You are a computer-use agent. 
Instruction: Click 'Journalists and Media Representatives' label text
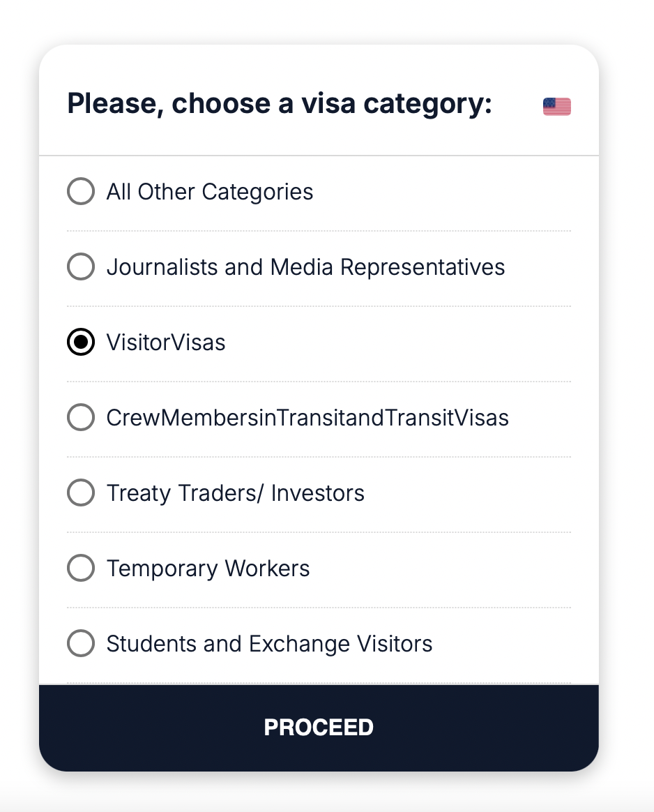tap(305, 267)
